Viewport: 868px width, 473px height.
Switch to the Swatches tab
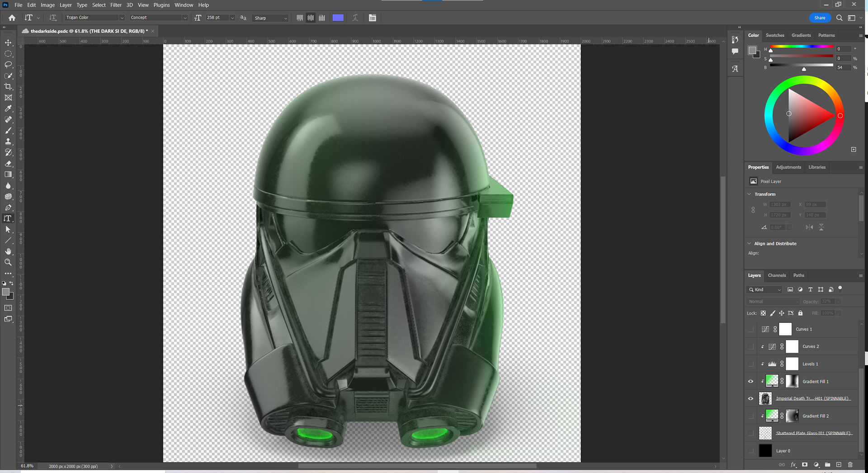point(775,35)
